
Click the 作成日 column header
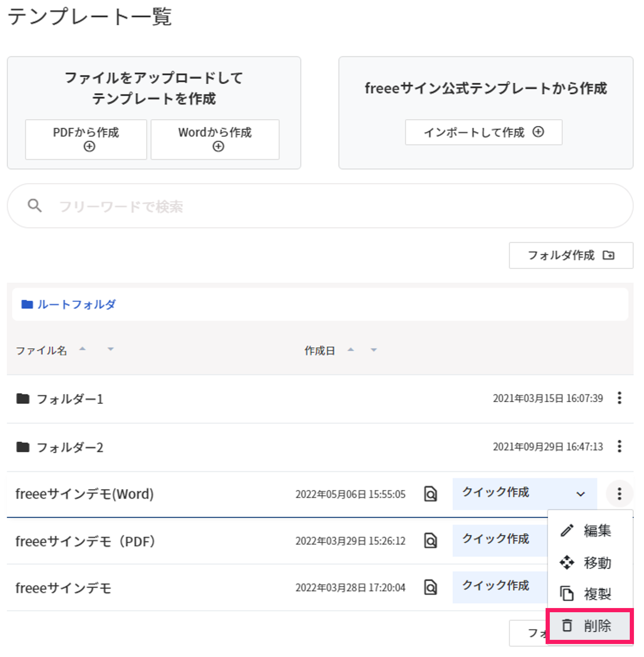click(320, 351)
